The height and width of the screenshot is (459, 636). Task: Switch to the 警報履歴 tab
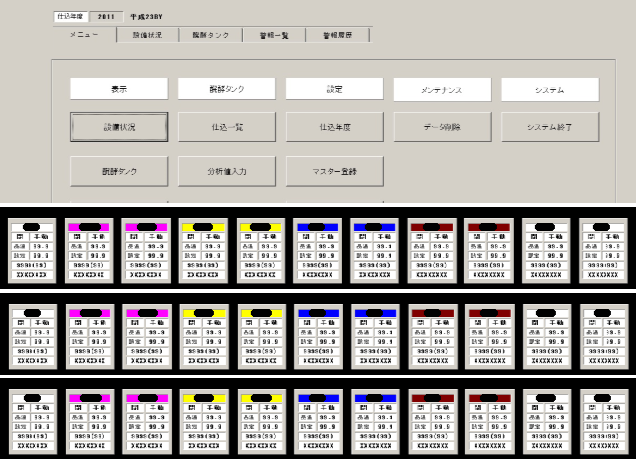[337, 35]
